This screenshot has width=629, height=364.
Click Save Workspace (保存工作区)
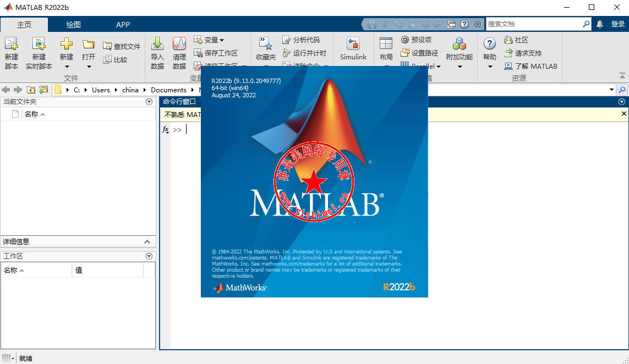click(215, 53)
